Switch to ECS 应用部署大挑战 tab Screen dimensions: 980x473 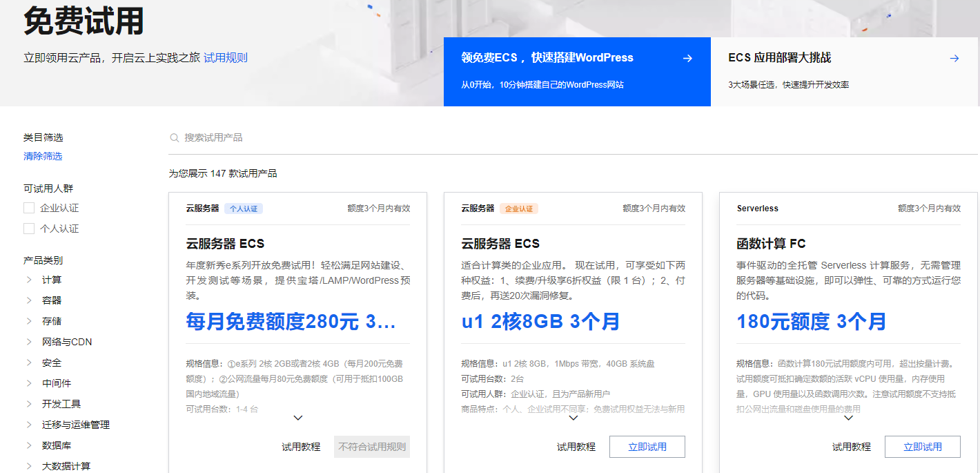pyautogui.click(x=845, y=72)
